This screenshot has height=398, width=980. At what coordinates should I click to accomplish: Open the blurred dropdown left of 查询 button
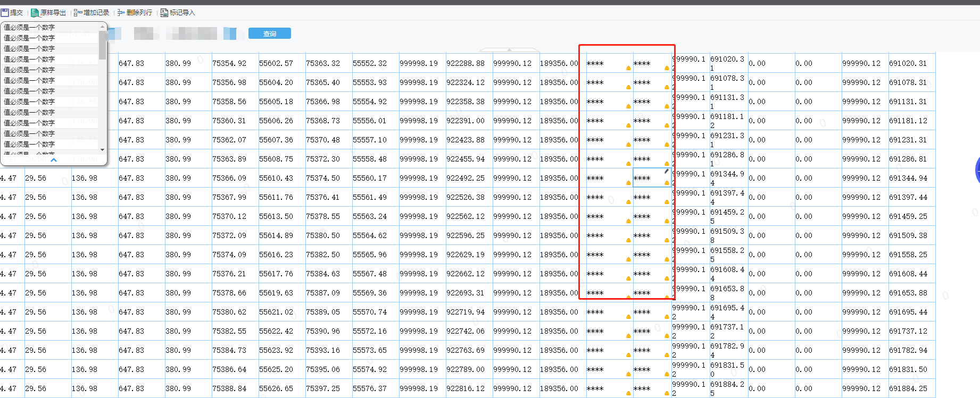pyautogui.click(x=230, y=34)
